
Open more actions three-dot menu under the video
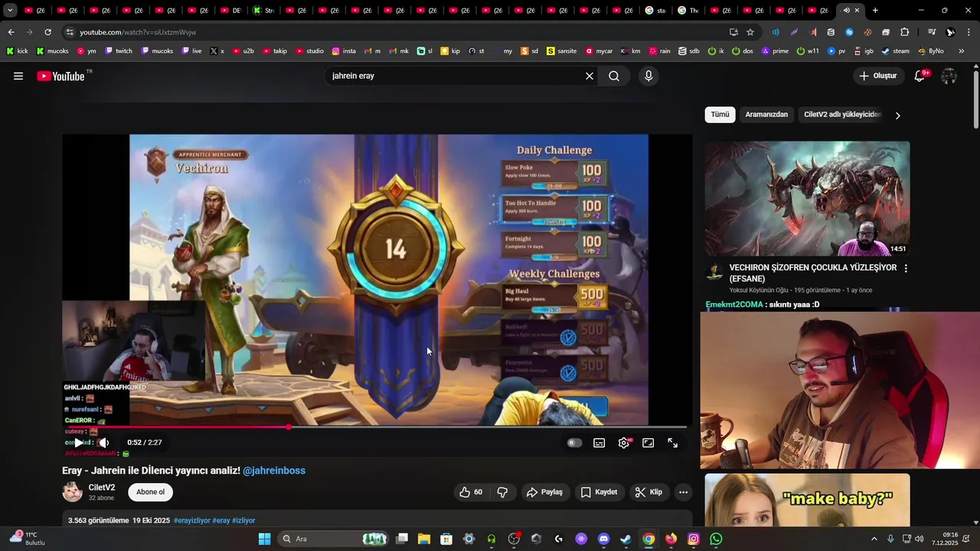click(x=684, y=492)
